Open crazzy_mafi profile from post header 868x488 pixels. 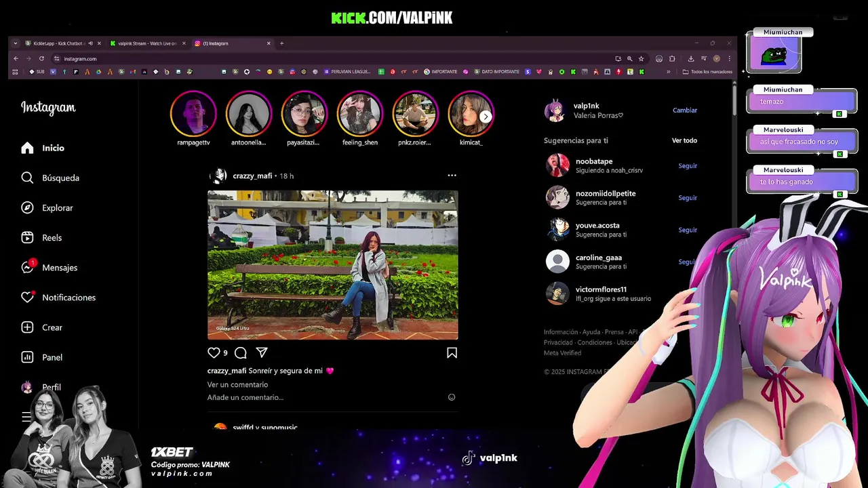252,176
